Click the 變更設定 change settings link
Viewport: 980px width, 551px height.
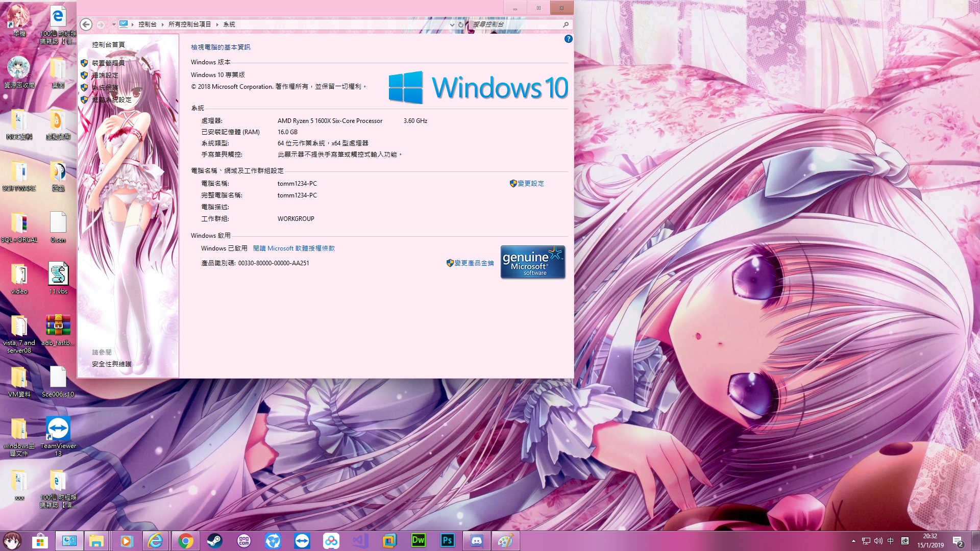530,183
